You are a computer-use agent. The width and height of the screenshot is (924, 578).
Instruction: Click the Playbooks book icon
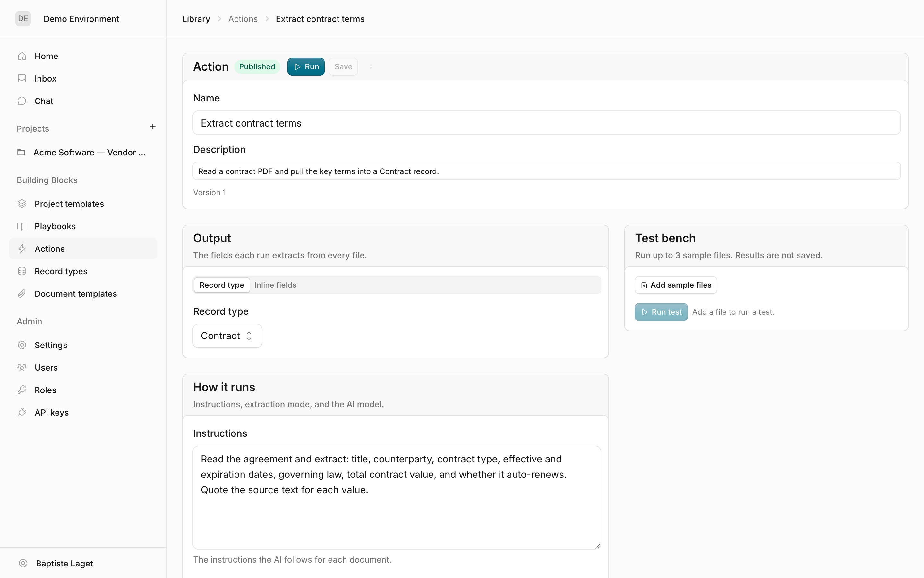click(22, 226)
